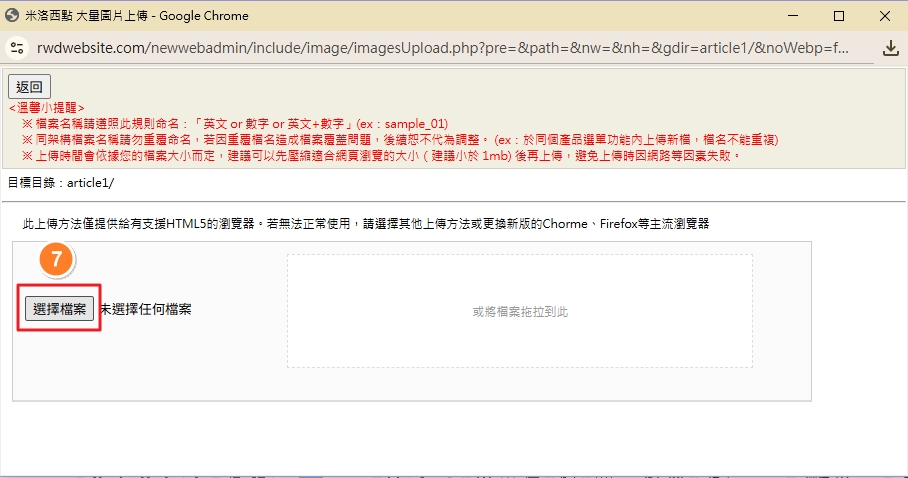Click the 或將檔案拖拉到此 drop zone
This screenshot has width=908, height=478.
click(x=519, y=311)
